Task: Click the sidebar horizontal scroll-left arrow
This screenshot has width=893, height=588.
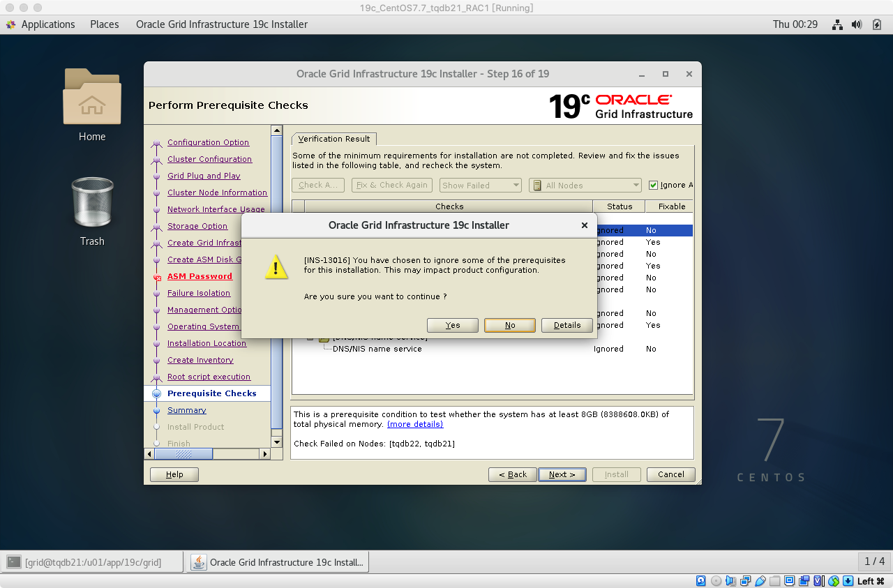Action: pos(149,454)
